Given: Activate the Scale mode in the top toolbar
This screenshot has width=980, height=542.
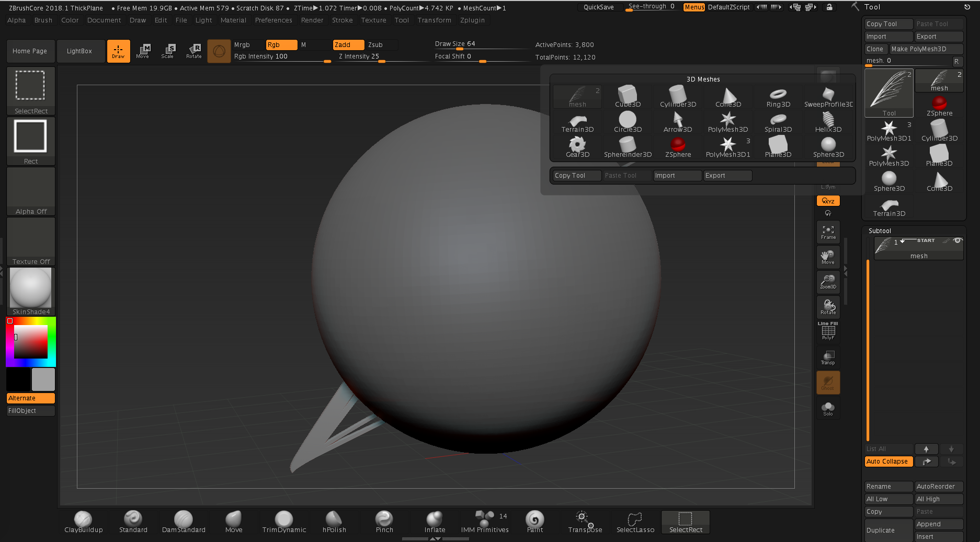Looking at the screenshot, I should [168, 51].
